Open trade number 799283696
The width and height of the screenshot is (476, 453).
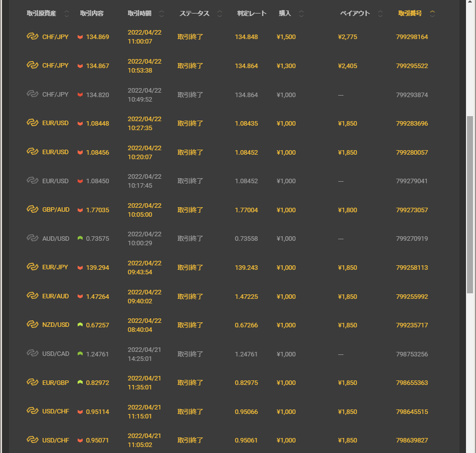pos(411,124)
